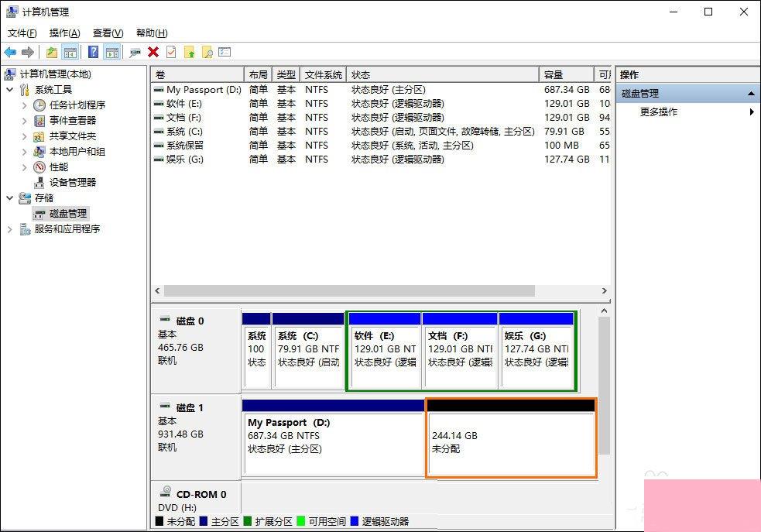Click the Event Viewer icon
Image resolution: width=761 pixels, height=532 pixels.
pos(39,120)
